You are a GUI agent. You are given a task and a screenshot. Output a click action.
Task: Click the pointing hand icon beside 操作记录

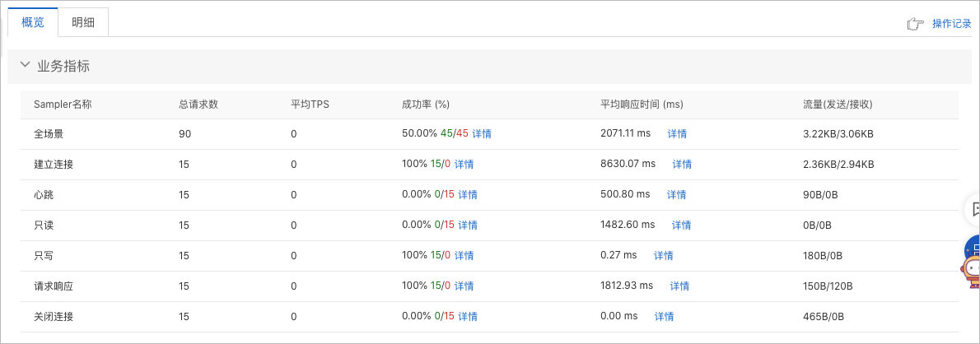tap(916, 24)
